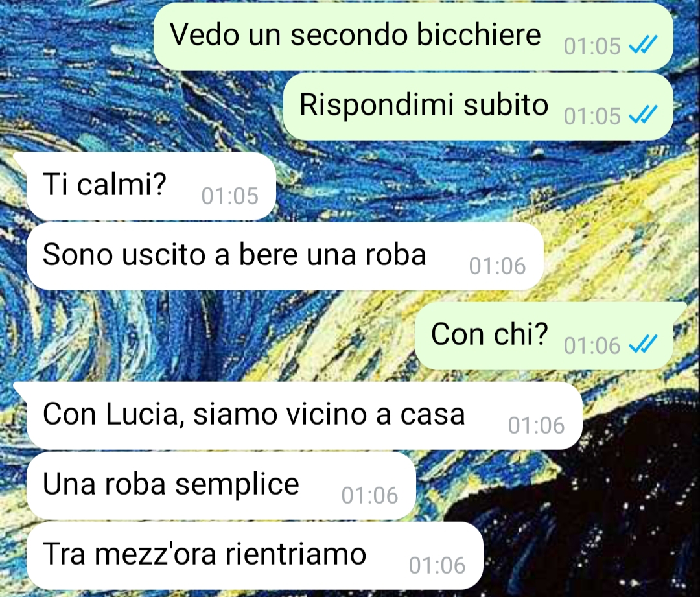Tap 'Sono uscito a bere una roba' message

(x=285, y=256)
